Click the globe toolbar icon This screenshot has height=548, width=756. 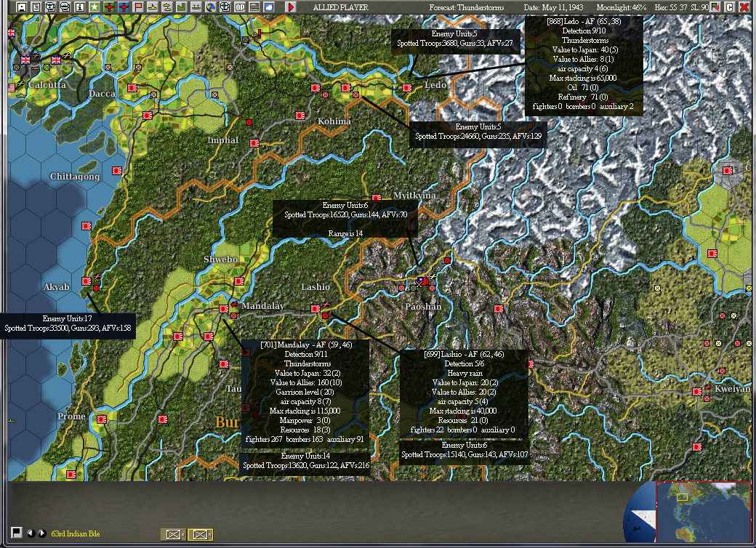coord(210,7)
